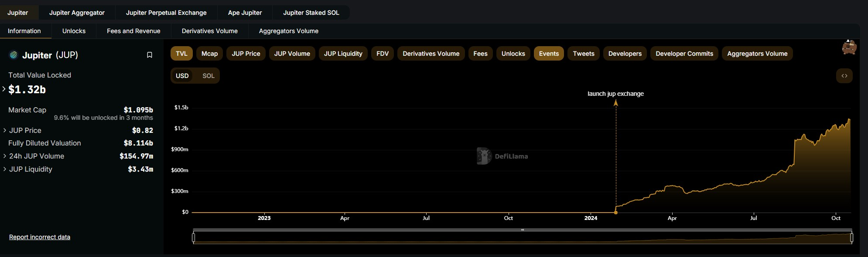Disable the Events chart overlay
868x257 pixels.
(549, 54)
